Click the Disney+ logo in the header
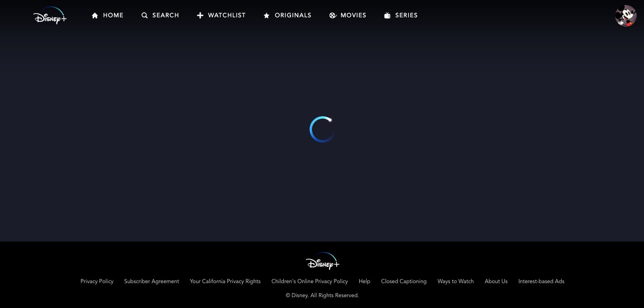The width and height of the screenshot is (644, 308). click(50, 15)
